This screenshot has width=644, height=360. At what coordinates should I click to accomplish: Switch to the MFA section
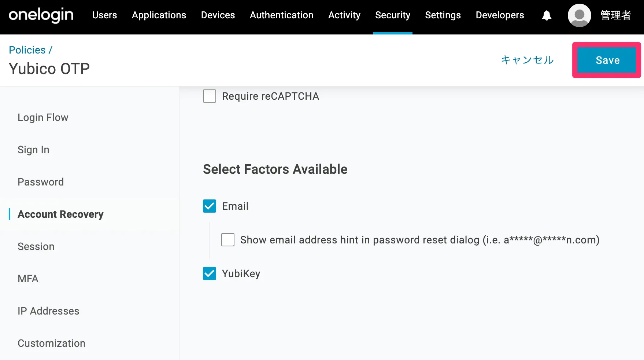(28, 279)
